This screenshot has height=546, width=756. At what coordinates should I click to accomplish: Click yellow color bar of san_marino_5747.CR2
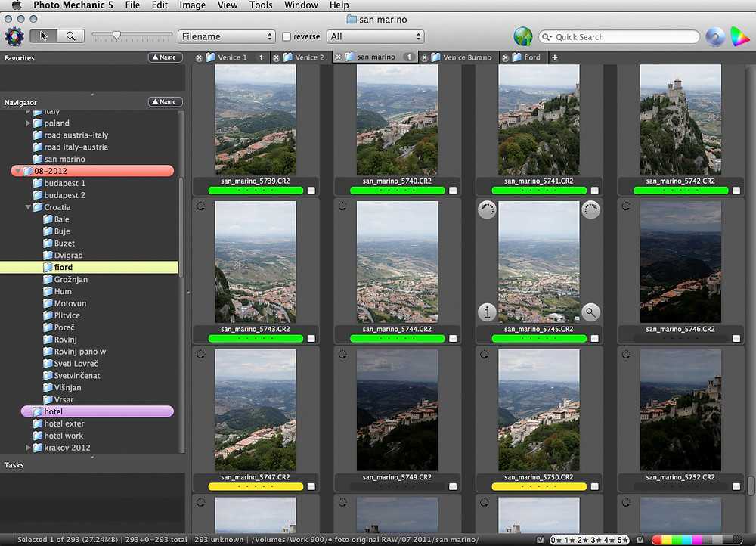tap(256, 487)
